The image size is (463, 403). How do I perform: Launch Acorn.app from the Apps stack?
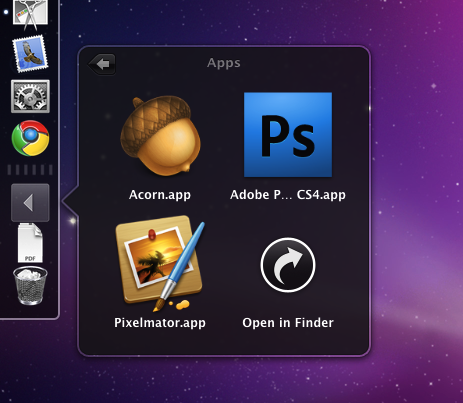click(160, 135)
